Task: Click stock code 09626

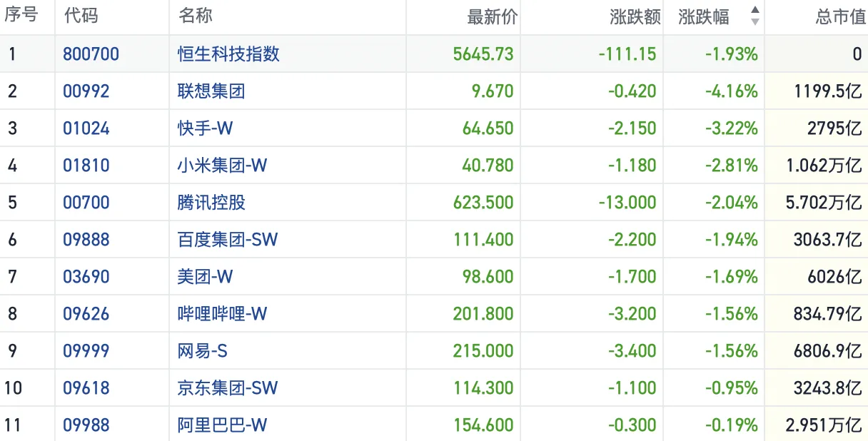Action: [x=86, y=313]
